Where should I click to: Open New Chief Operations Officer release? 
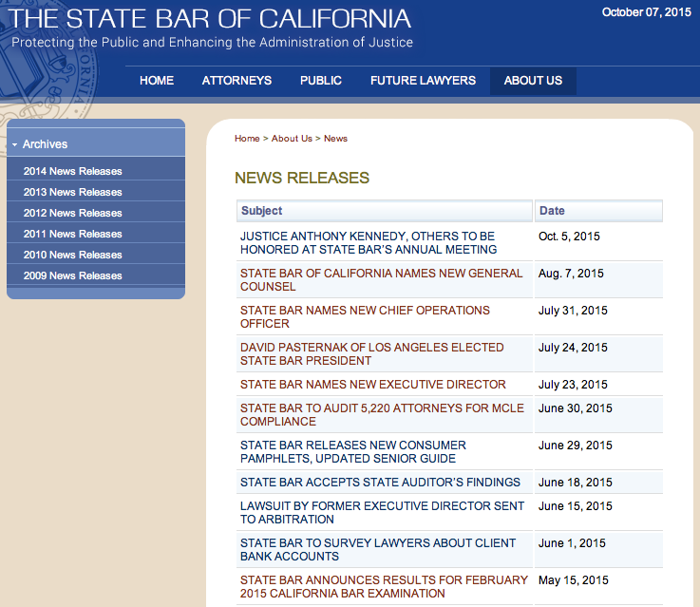365,317
